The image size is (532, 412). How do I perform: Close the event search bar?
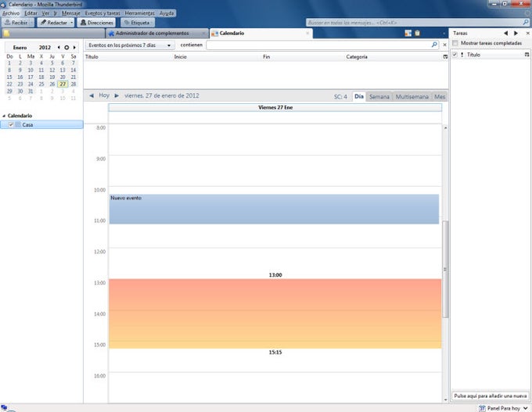pyautogui.click(x=444, y=45)
